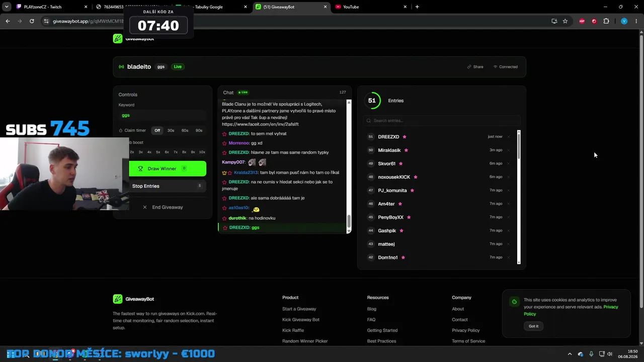
Task: Select the 7x sub boost option
Action: click(x=176, y=152)
